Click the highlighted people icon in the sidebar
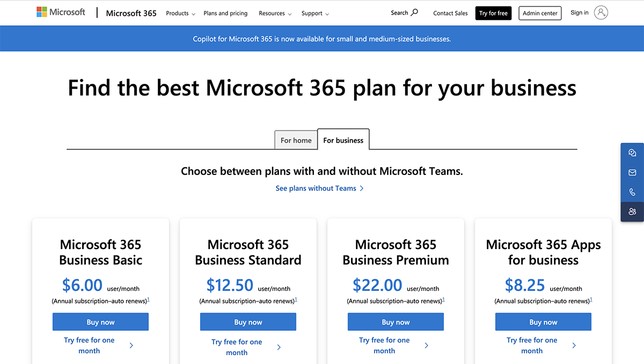The height and width of the screenshot is (364, 644). [x=632, y=212]
